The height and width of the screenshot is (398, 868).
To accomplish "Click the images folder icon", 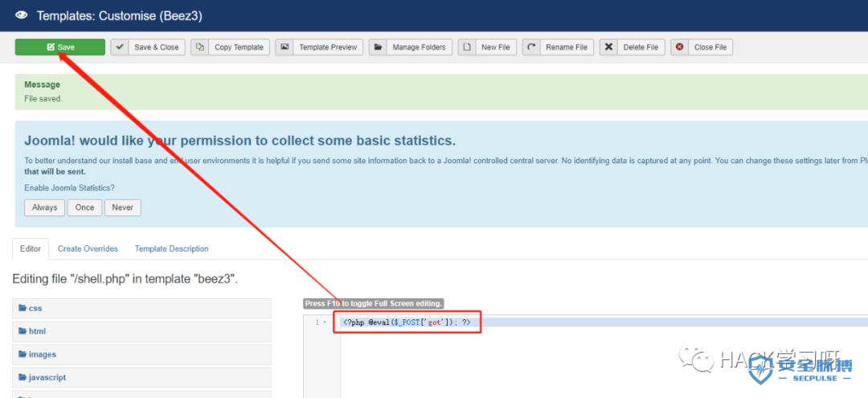I will [23, 355].
